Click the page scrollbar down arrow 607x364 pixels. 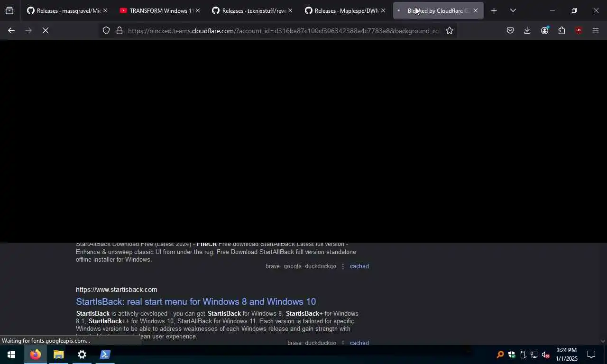coord(603,341)
